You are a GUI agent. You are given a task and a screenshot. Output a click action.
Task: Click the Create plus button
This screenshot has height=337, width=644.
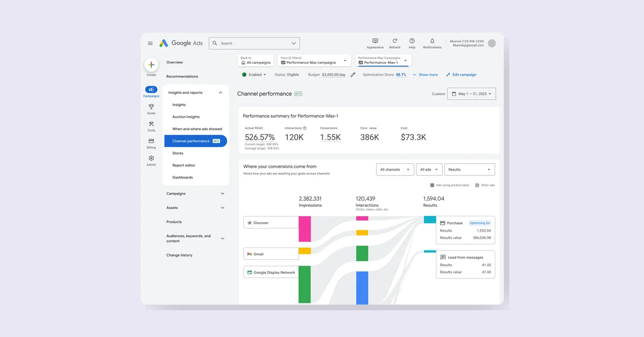point(151,65)
